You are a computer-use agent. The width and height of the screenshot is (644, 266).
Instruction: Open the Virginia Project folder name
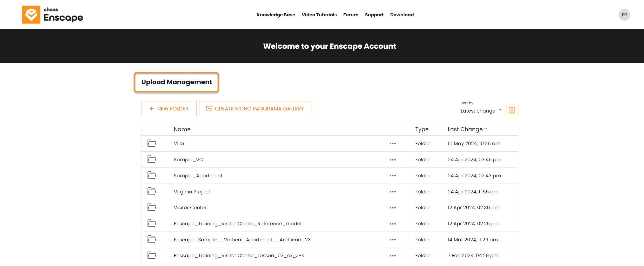[x=192, y=192]
